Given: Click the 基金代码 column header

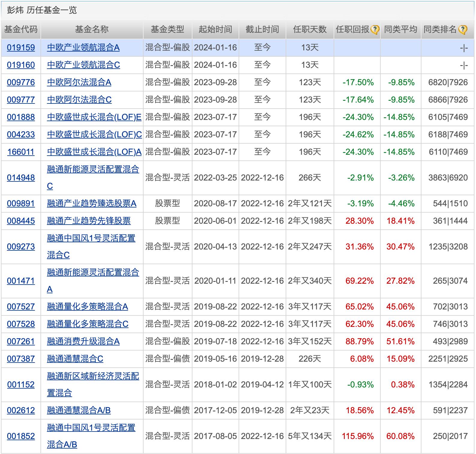Looking at the screenshot, I should click(x=21, y=29).
